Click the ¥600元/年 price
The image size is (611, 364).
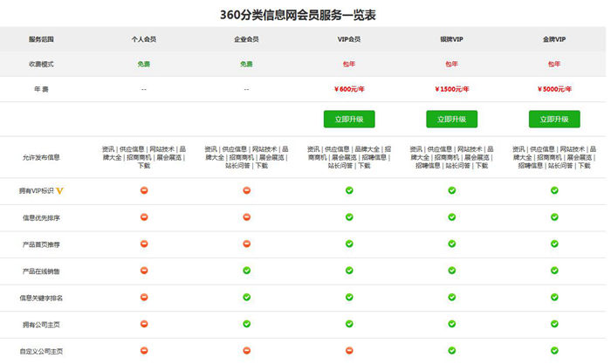click(349, 89)
